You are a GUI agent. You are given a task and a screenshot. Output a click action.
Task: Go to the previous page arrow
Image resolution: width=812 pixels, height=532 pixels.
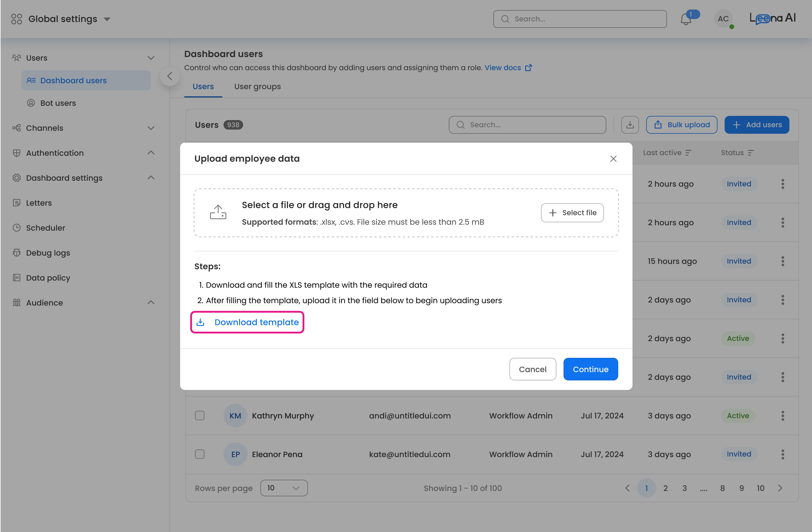pyautogui.click(x=627, y=488)
